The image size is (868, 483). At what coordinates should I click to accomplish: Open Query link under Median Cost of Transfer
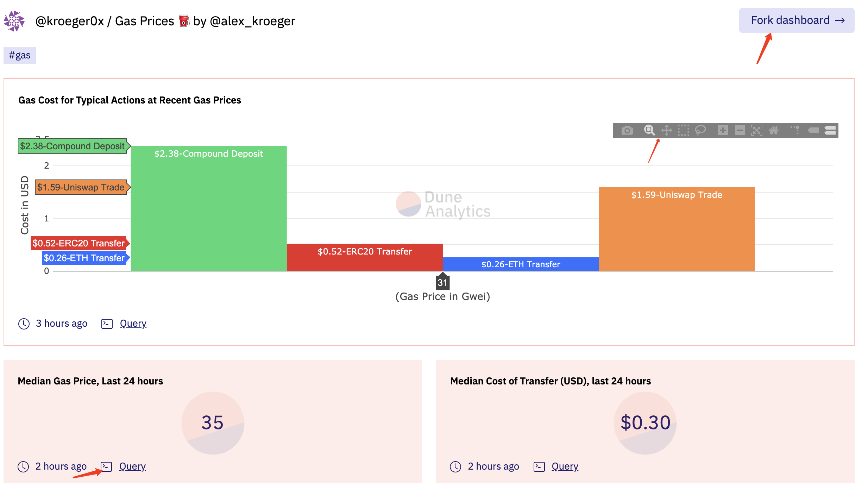565,466
